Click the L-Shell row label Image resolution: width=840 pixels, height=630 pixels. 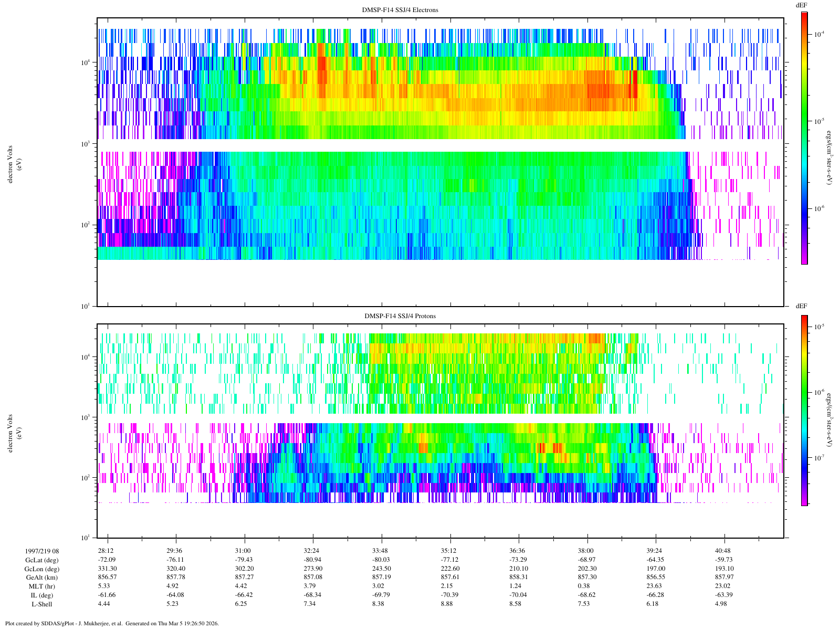(42, 604)
